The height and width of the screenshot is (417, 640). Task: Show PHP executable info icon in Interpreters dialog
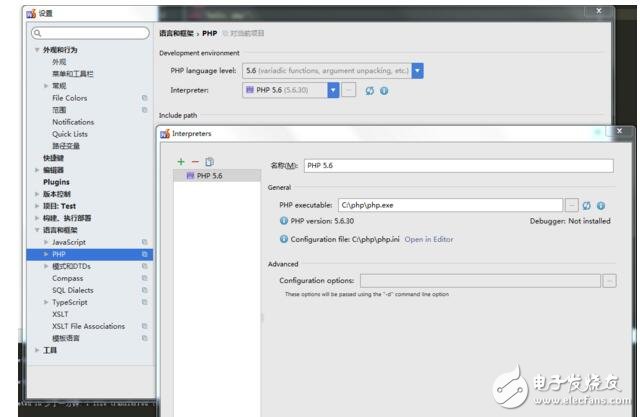(601, 206)
